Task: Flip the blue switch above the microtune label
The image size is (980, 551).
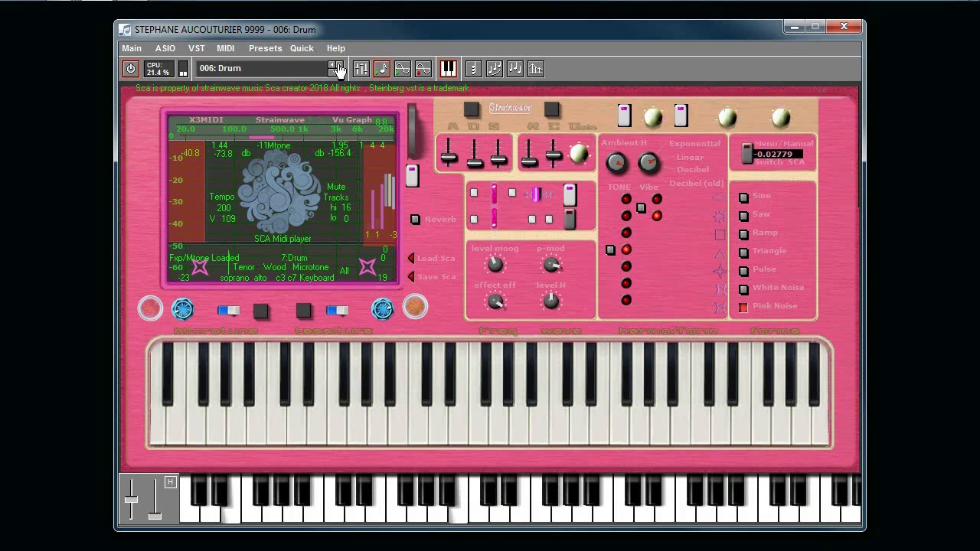Action: coord(229,311)
